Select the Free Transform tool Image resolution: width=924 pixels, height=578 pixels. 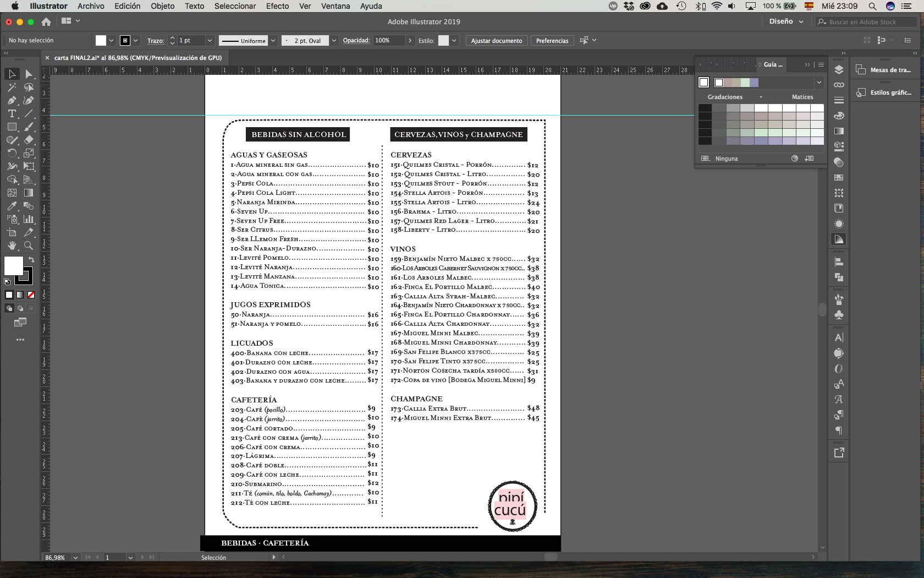[29, 166]
